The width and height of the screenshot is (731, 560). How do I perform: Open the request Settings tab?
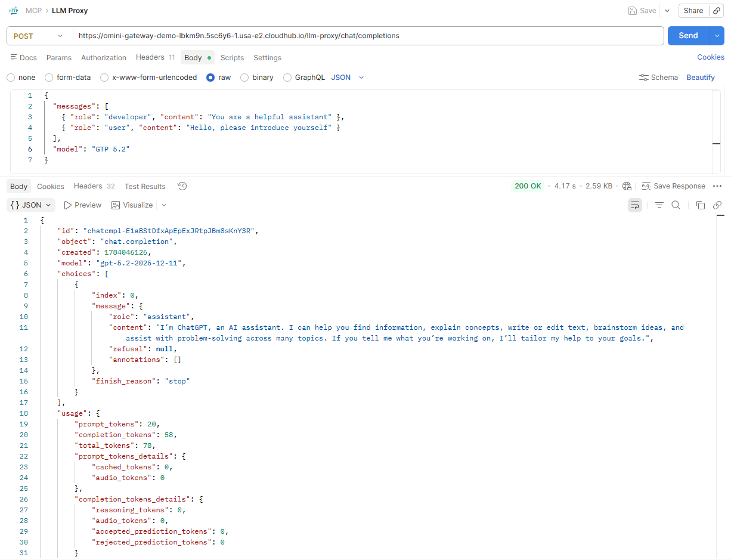click(267, 58)
